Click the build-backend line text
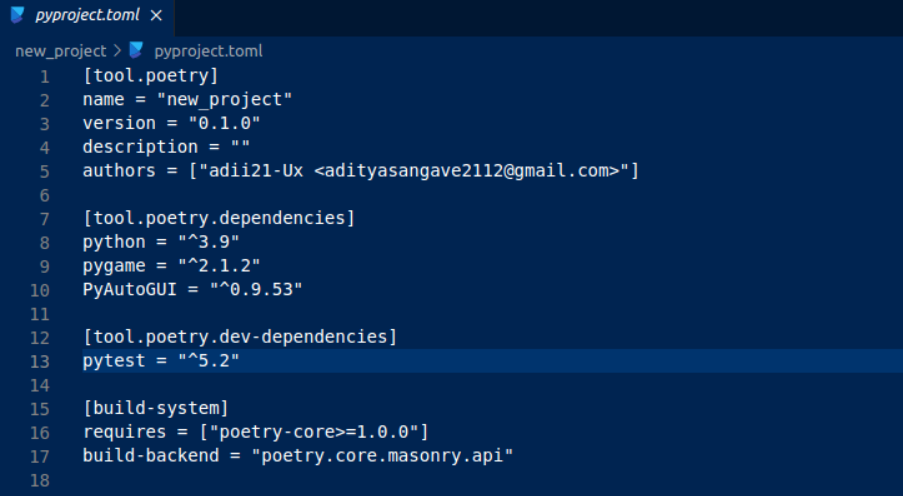 point(298,456)
